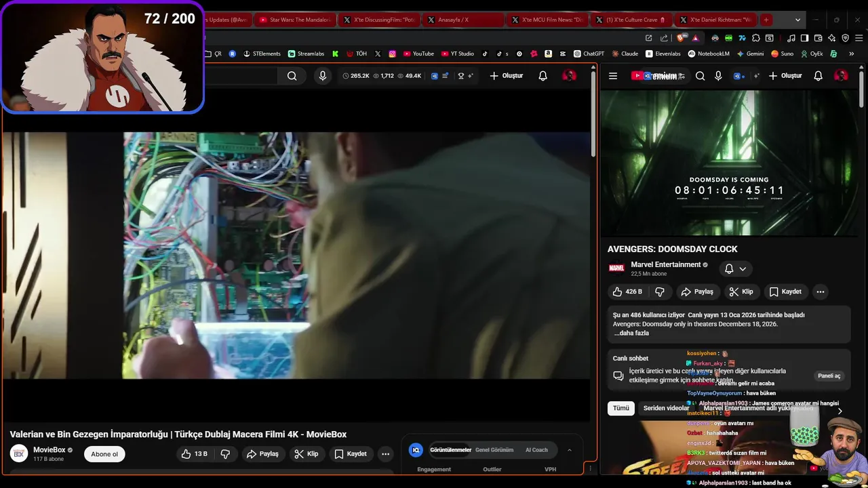The image size is (868, 488).
Task: Click microphone icon in right YouTube window
Action: 718,76
